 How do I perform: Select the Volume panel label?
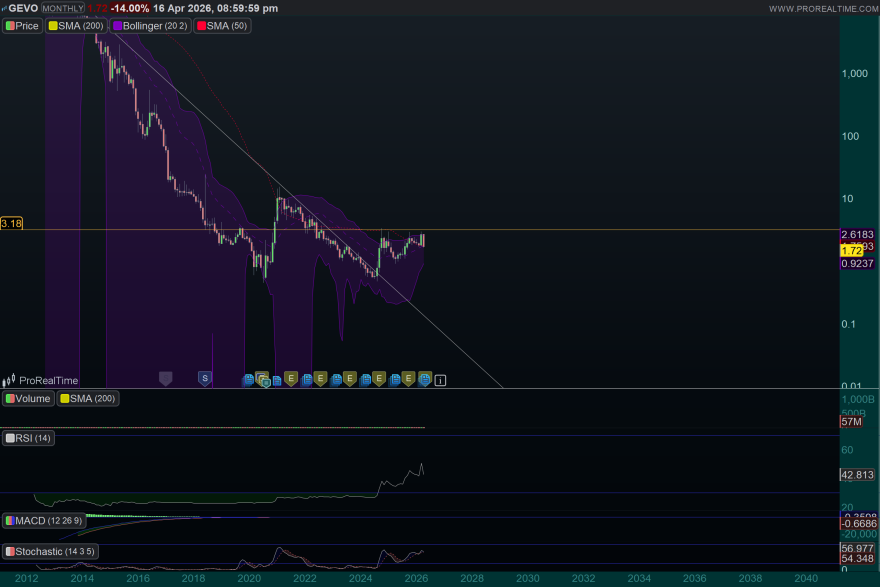coord(32,399)
